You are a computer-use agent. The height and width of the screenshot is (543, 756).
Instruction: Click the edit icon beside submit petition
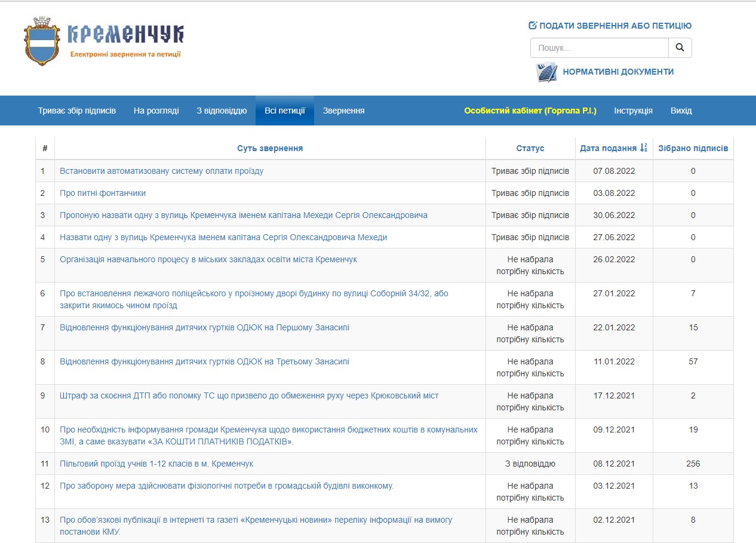[533, 26]
